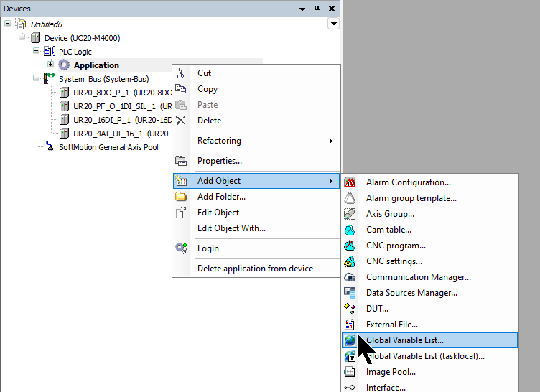
Task: Click the Edit Object icon
Action: coord(181,213)
